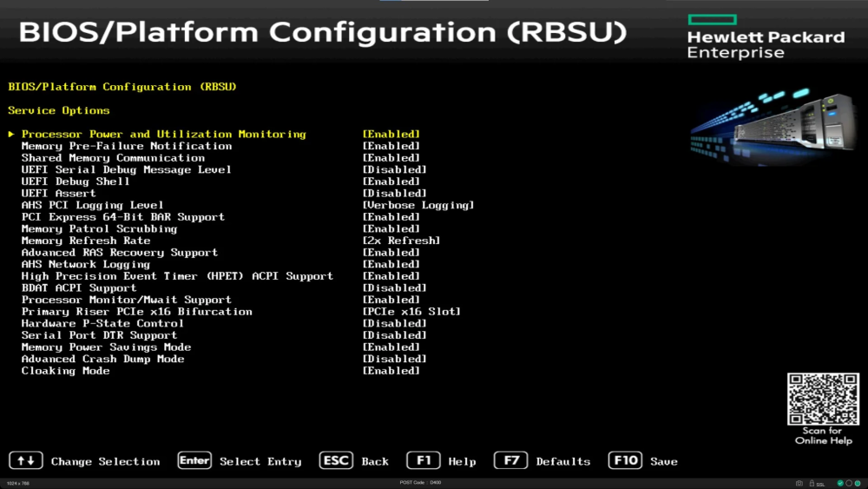Click the ESC Back key button

pyautogui.click(x=336, y=460)
